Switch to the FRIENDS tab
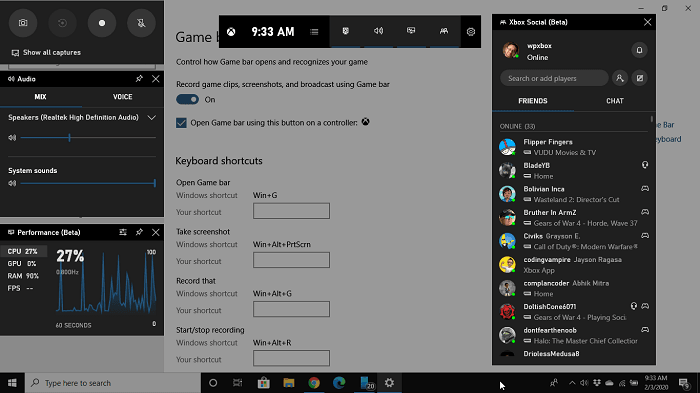This screenshot has width=700, height=393. click(x=533, y=101)
